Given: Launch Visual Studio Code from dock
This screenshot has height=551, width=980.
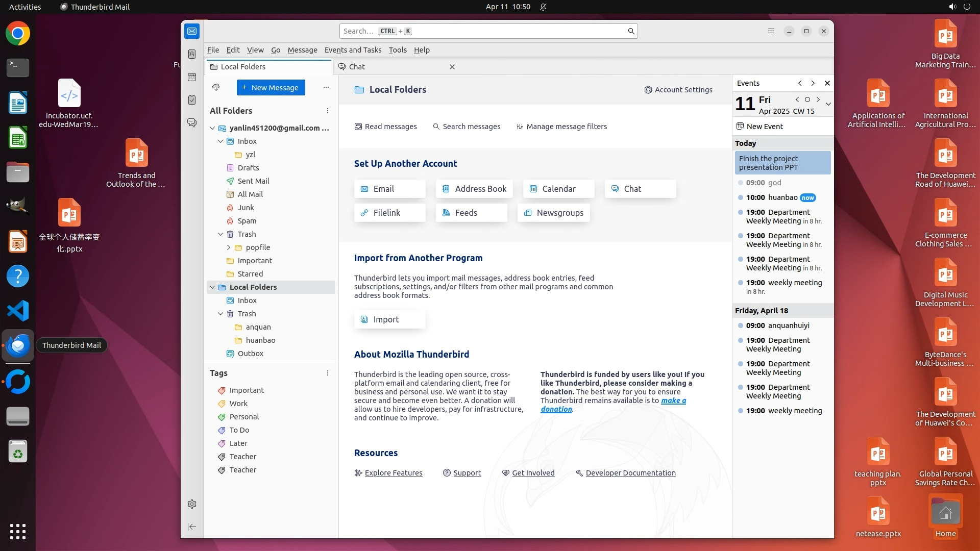Looking at the screenshot, I should click(x=18, y=311).
